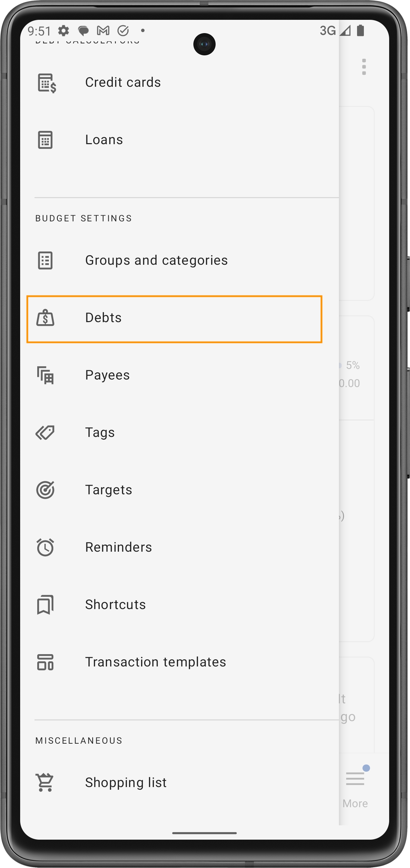Tap the Credit cards calculator icon
Viewport: 410px width, 868px height.
[x=46, y=83]
